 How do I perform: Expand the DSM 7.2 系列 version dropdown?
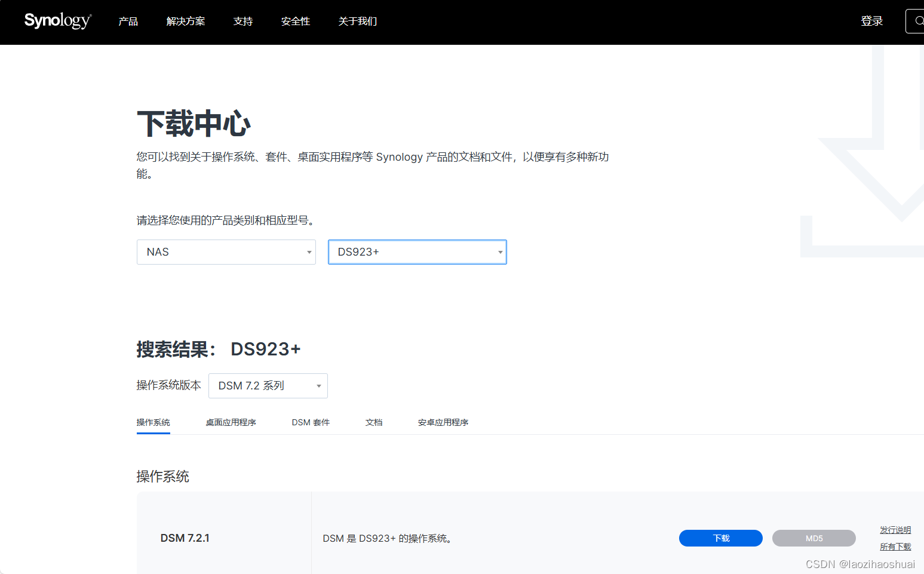coord(268,386)
